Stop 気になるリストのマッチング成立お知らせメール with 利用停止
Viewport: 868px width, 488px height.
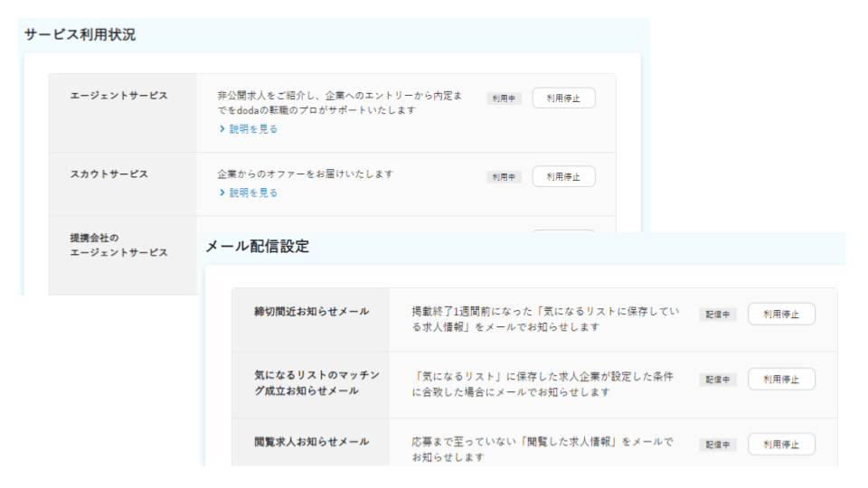coord(781,379)
